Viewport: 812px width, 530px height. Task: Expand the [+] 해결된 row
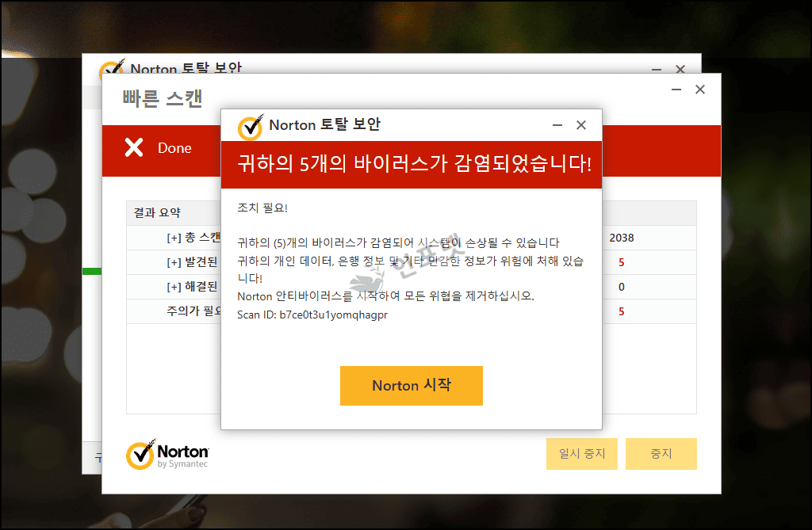[174, 287]
